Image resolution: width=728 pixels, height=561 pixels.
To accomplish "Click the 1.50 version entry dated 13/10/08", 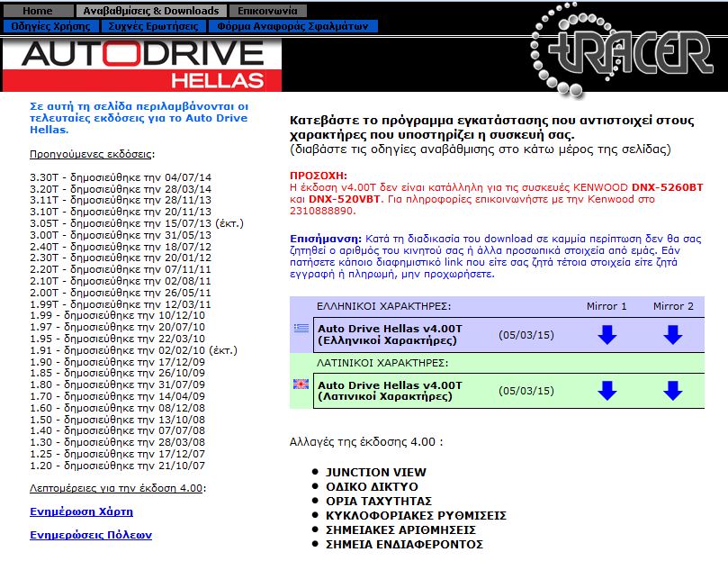I will coord(118,420).
